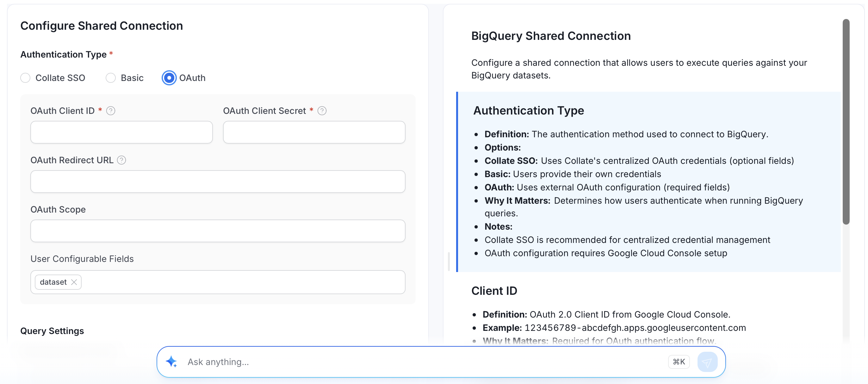This screenshot has width=868, height=384.
Task: Click the dataset tag text
Action: (x=53, y=282)
